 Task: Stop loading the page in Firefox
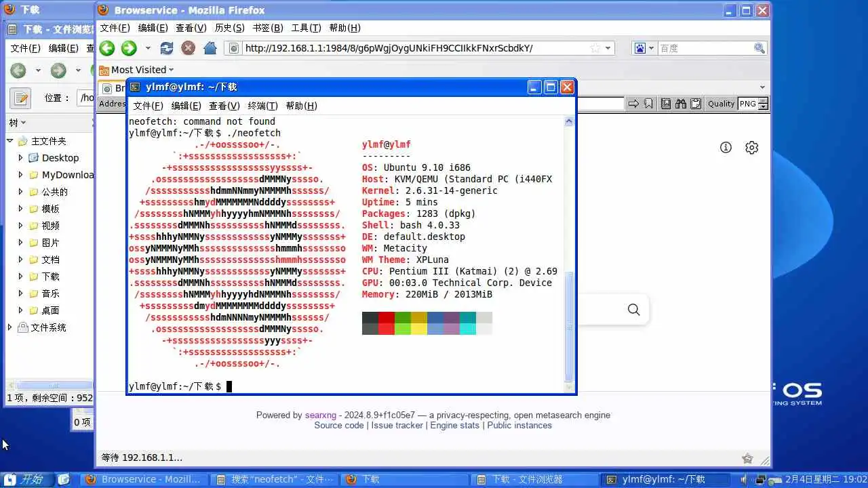189,48
